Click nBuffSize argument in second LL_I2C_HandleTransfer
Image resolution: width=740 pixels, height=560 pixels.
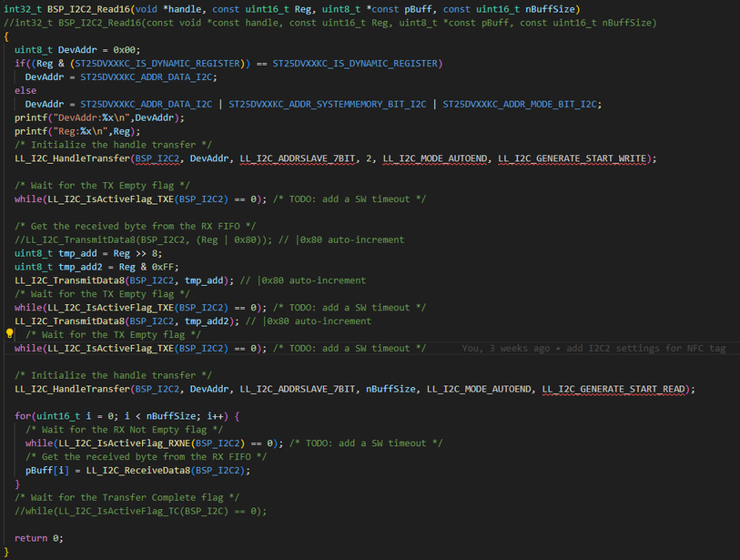390,389
